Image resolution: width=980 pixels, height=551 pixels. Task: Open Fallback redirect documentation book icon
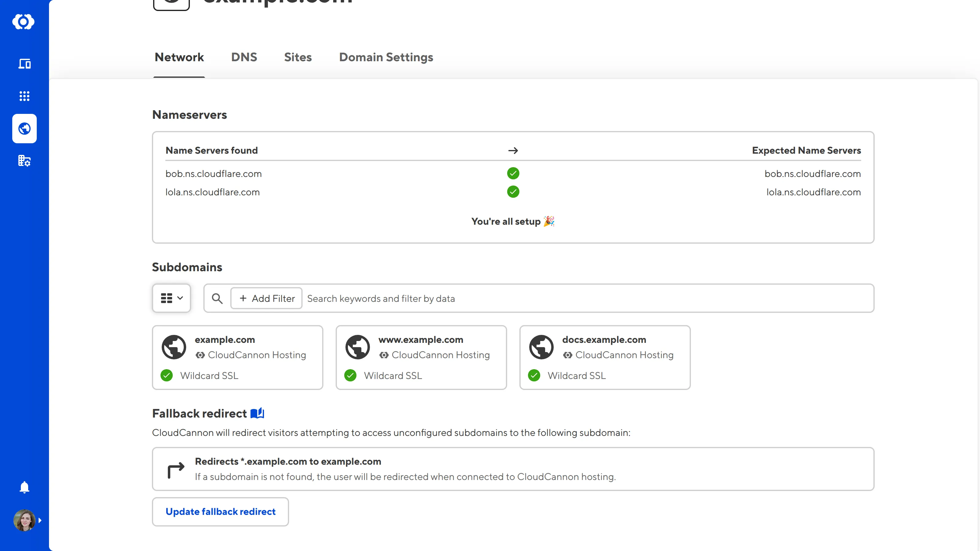coord(257,413)
